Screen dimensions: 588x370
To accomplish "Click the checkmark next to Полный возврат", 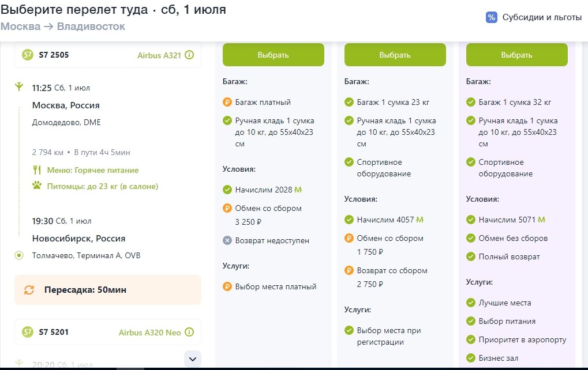I will point(471,256).
